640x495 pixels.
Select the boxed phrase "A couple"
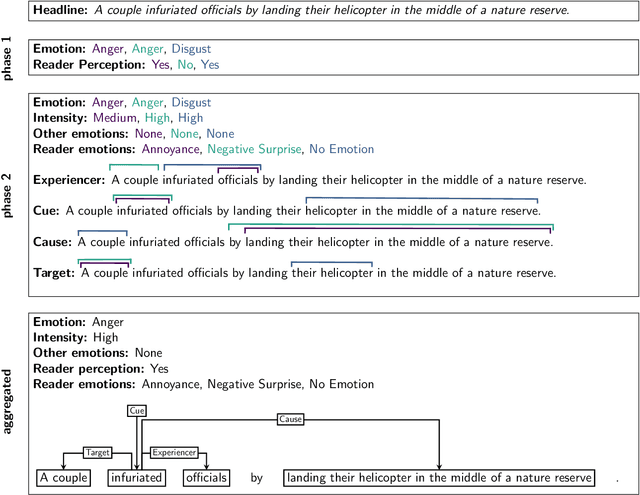[x=62, y=478]
